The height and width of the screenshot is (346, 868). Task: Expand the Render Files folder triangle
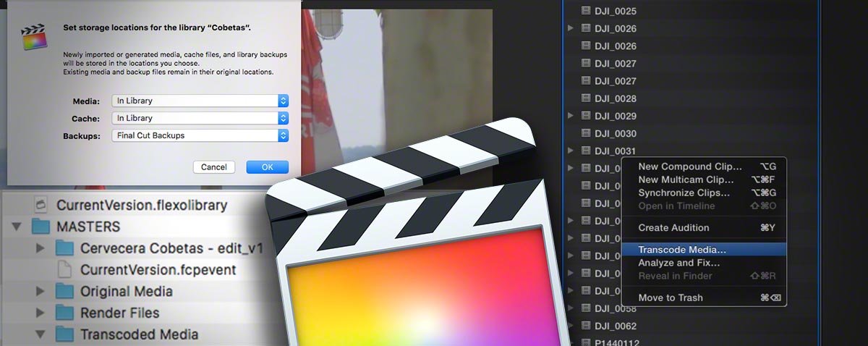[x=41, y=313]
